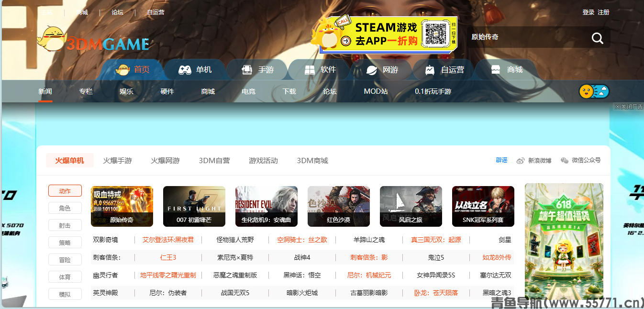Click the 注册 register link

[x=604, y=12]
